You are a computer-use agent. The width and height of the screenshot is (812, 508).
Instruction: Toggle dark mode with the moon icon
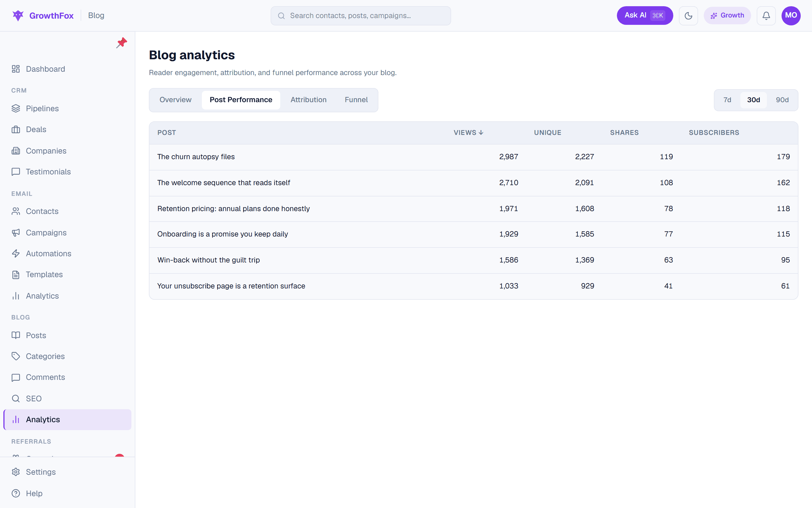[x=689, y=16]
